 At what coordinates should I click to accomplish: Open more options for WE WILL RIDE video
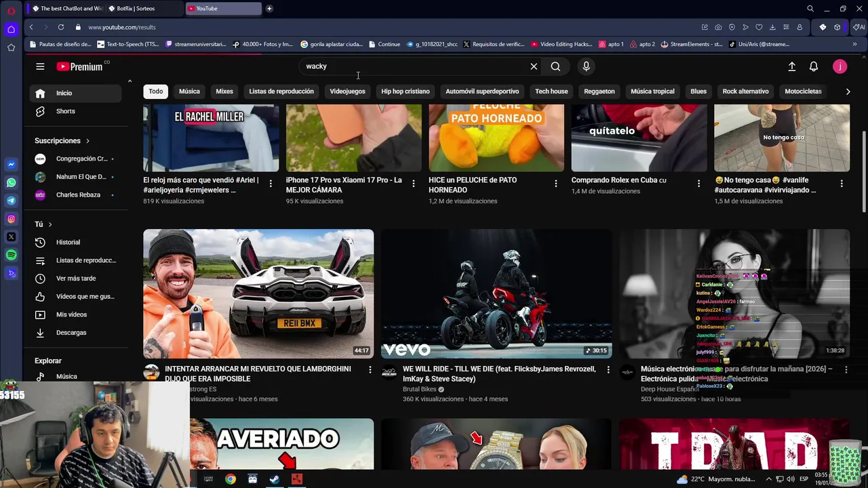pyautogui.click(x=608, y=369)
